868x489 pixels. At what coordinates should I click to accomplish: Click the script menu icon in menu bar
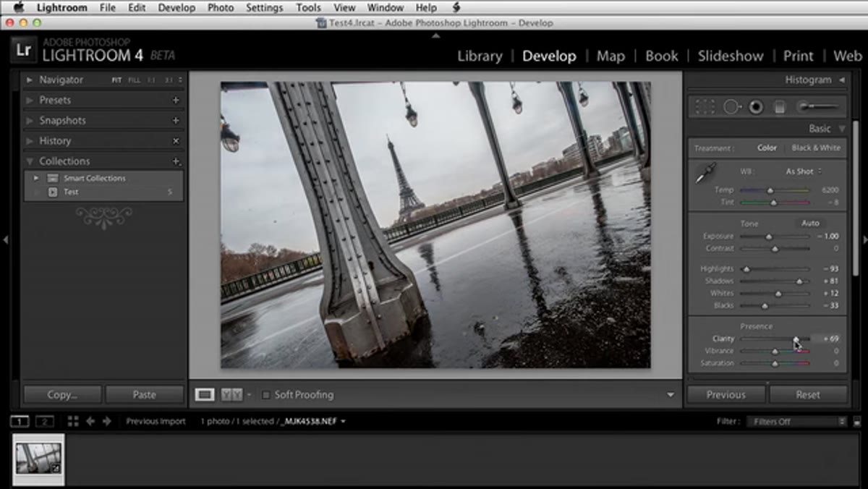(456, 7)
